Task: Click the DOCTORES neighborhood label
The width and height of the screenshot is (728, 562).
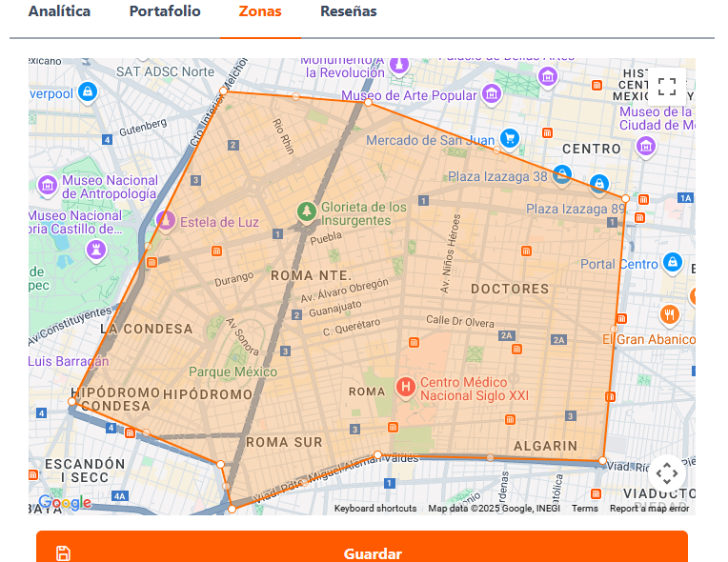Action: [x=510, y=290]
